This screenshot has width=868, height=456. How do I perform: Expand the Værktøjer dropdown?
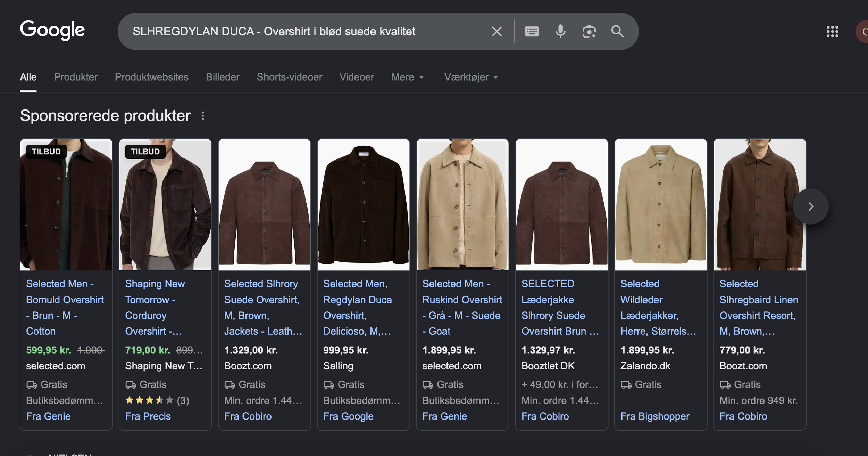point(471,77)
